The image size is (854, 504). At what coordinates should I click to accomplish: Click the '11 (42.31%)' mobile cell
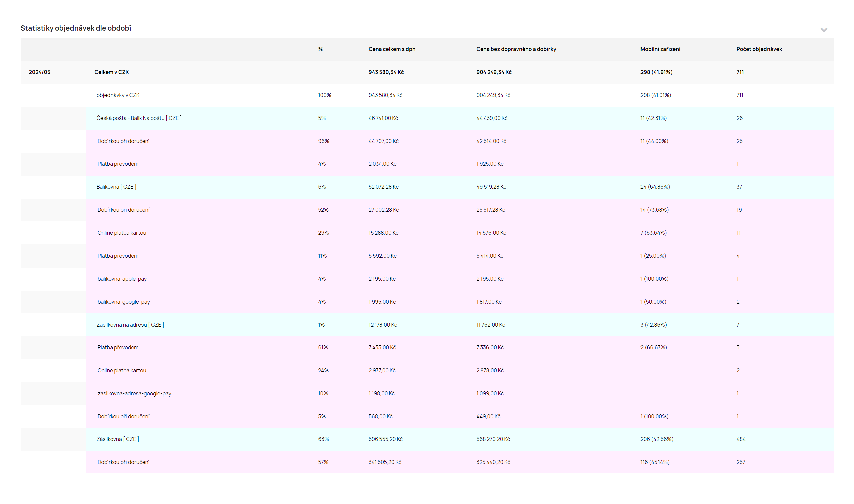tap(653, 118)
